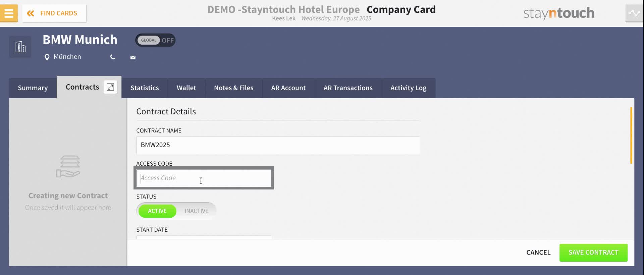Open the activity graph icon in the header
The height and width of the screenshot is (275, 644).
(634, 13)
